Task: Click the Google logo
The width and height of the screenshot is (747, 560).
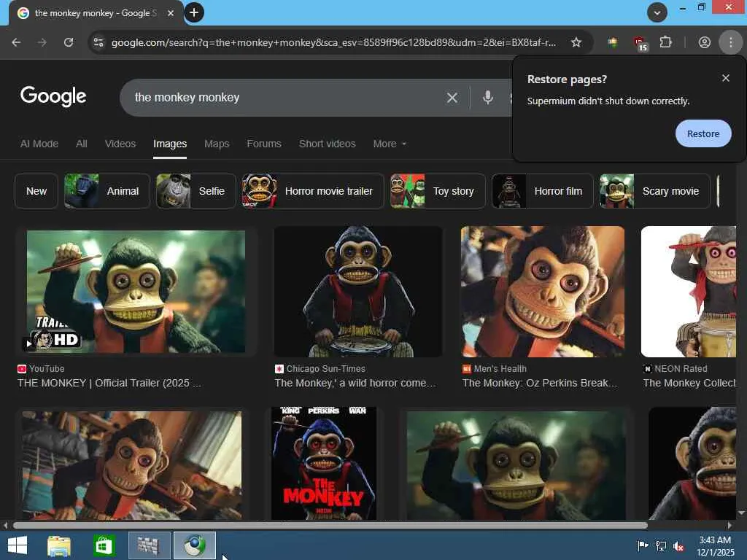Action: [x=53, y=97]
